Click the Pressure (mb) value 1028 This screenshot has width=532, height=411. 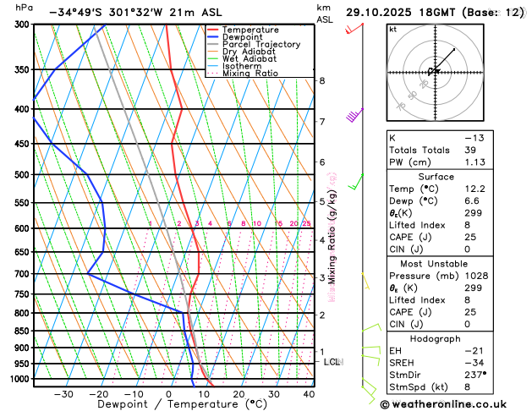tap(476, 276)
